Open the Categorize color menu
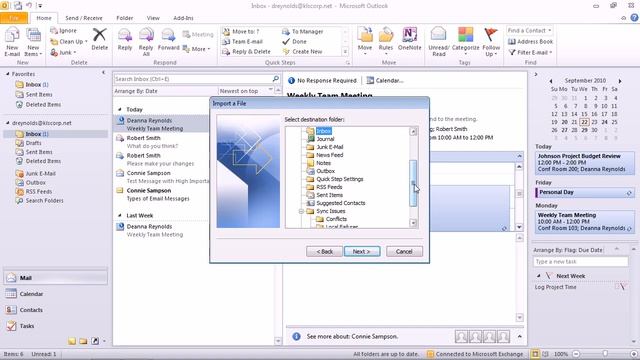640x360 pixels. [x=465, y=42]
